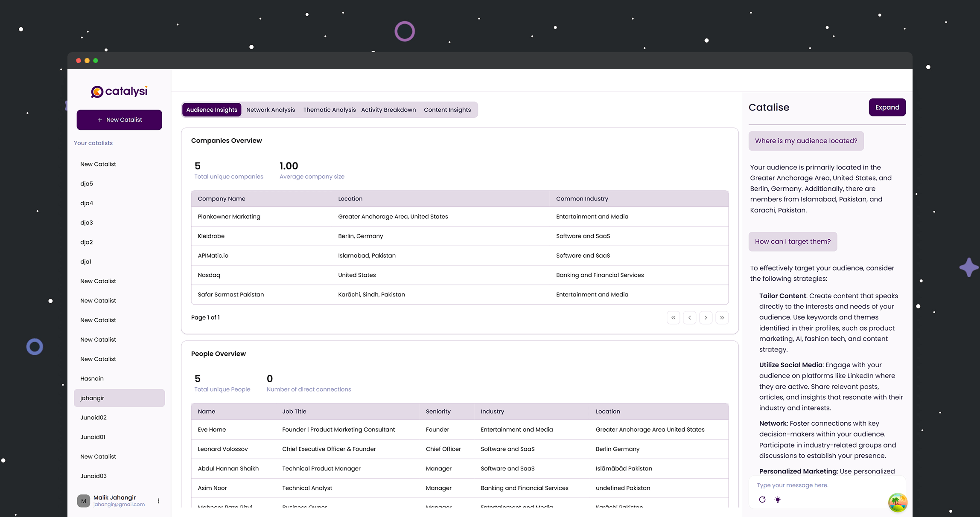Screen dimensions: 980x517
Task: Click the next page arrow
Action: pyautogui.click(x=706, y=317)
